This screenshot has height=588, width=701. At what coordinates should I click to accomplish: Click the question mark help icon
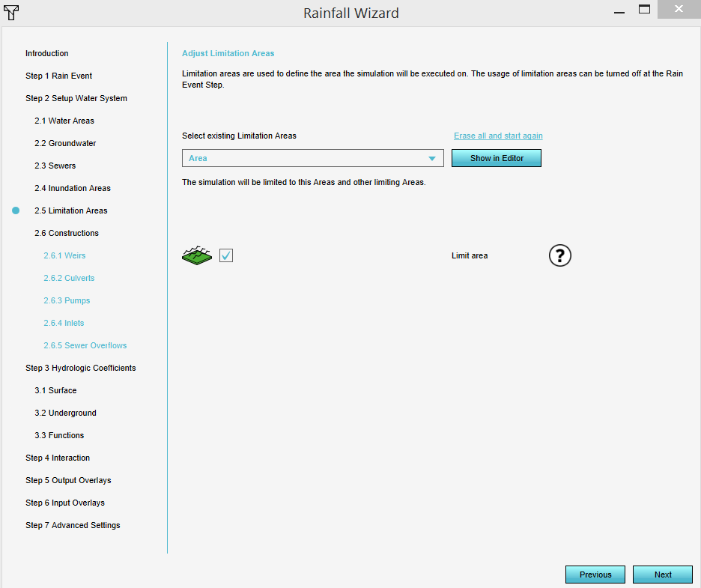click(559, 255)
